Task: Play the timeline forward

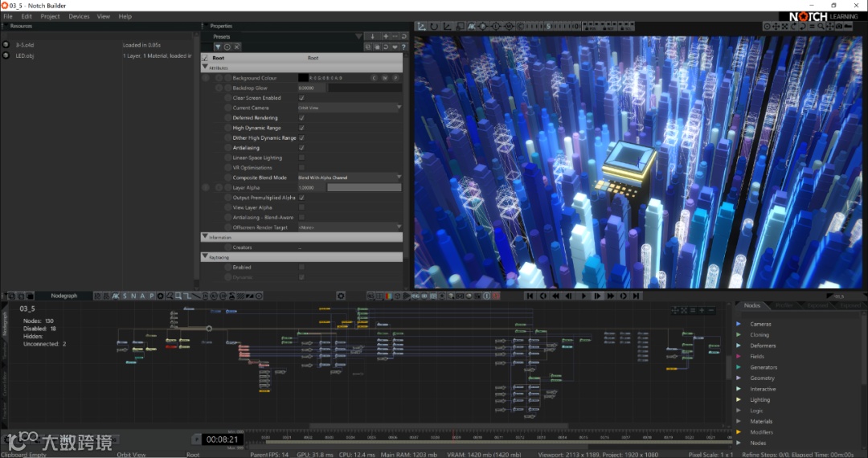Action: point(583,296)
